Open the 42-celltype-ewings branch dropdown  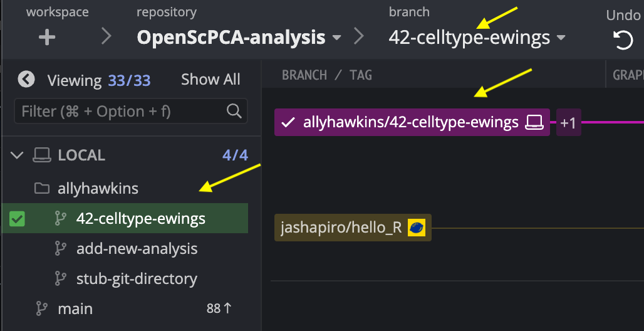(x=477, y=38)
